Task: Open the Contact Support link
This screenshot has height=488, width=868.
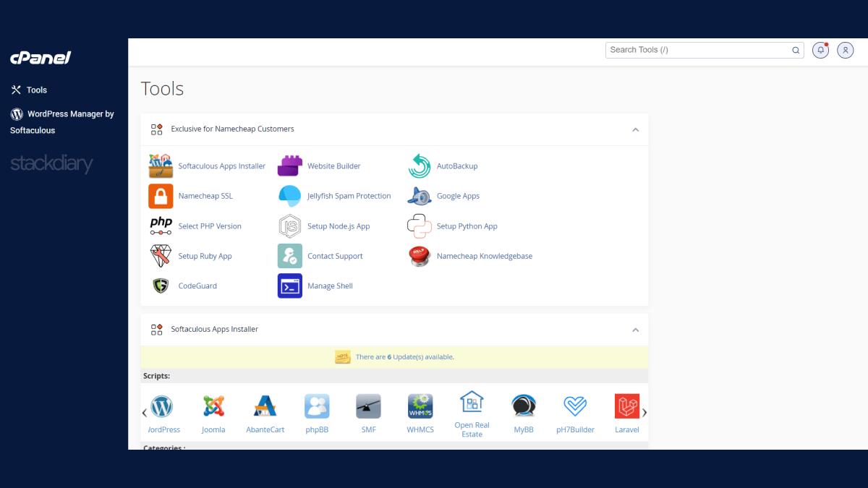Action: coord(335,256)
